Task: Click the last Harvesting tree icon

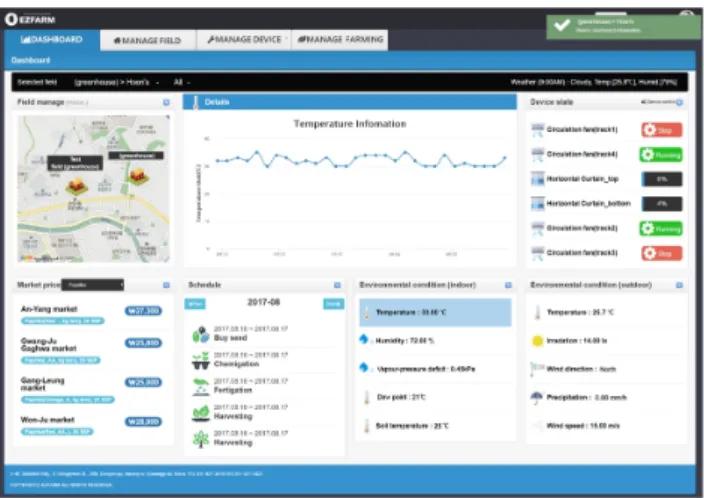Action: 201,439
